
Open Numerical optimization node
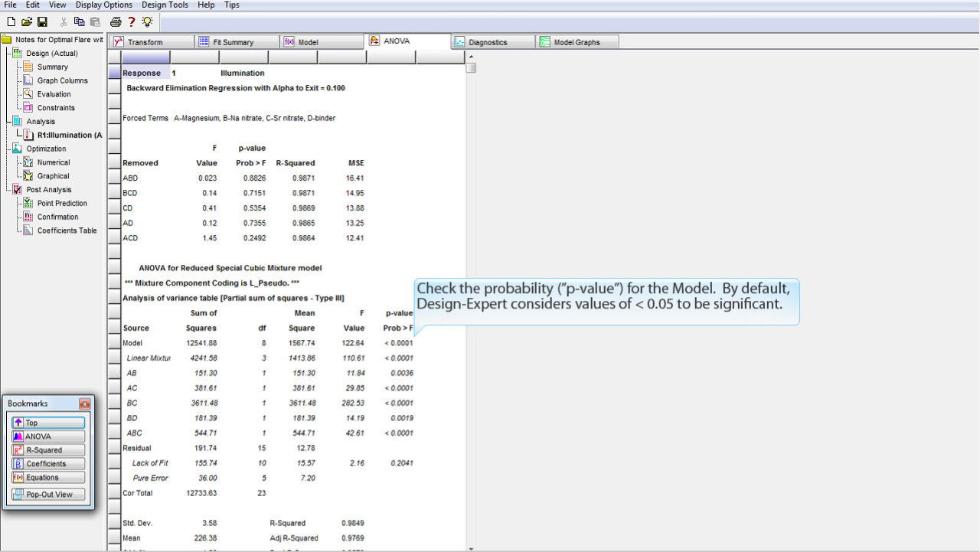point(54,162)
